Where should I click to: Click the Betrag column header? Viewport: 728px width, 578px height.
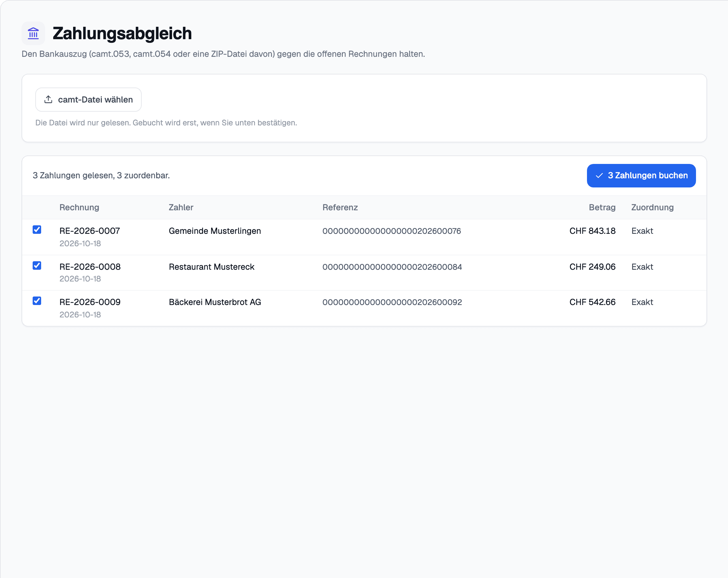(x=602, y=207)
